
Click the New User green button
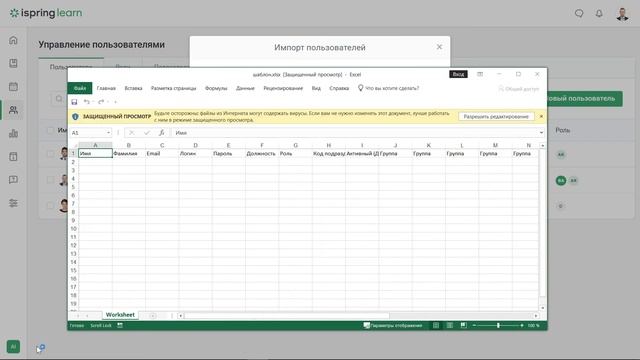(585, 99)
